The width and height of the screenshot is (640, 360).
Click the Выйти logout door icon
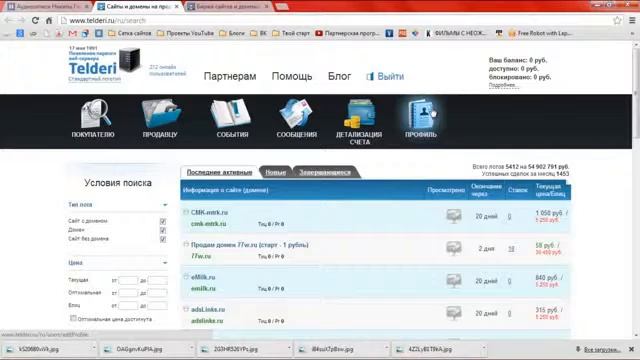point(370,77)
